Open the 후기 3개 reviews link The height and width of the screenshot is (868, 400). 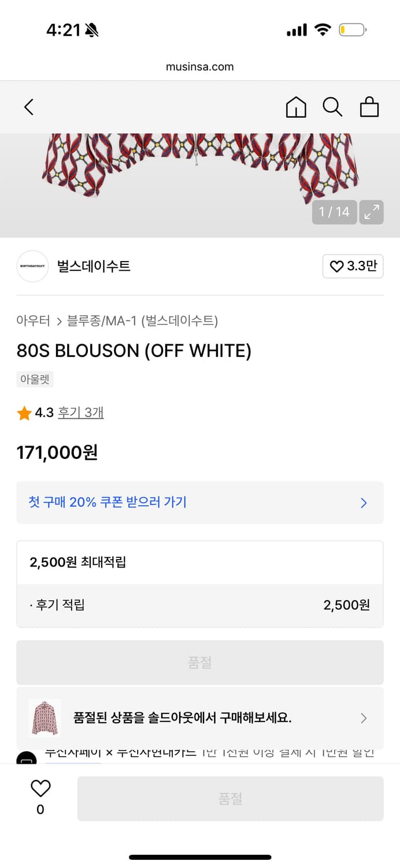(80, 413)
